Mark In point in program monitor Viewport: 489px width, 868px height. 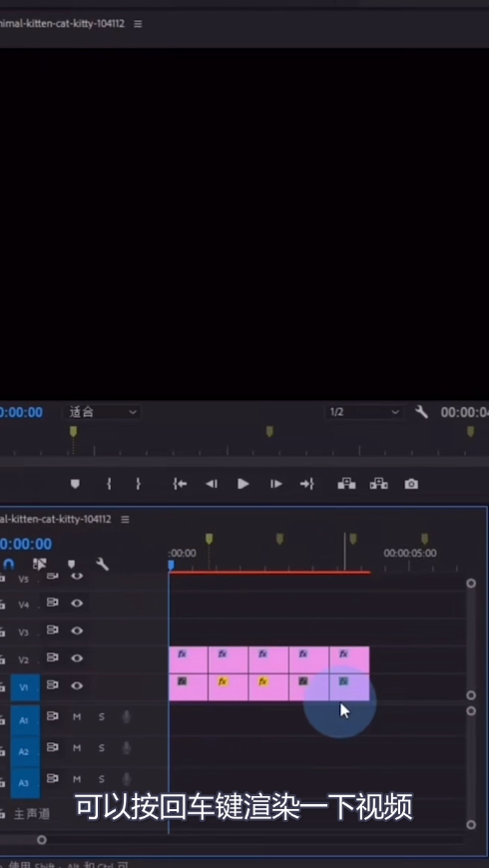pos(109,484)
